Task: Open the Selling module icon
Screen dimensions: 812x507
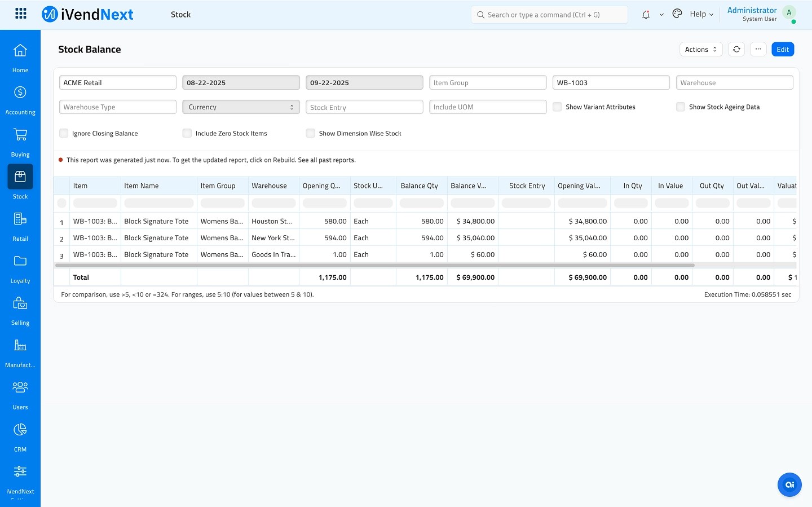Action: tap(20, 303)
